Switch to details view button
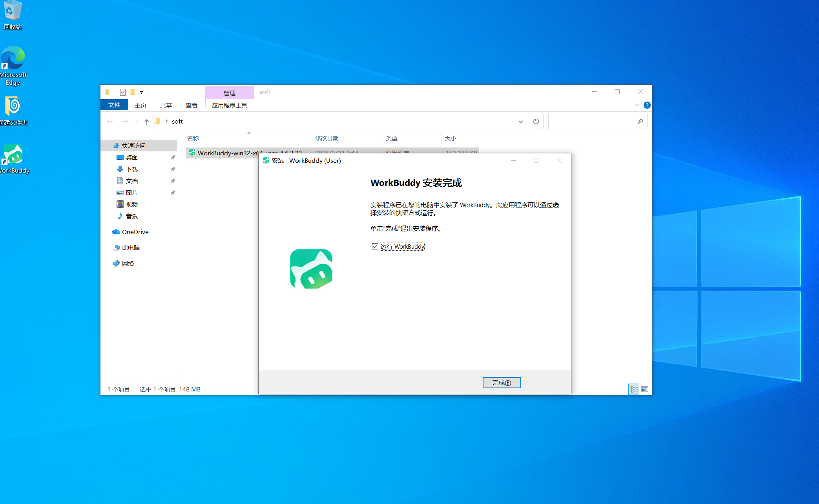This screenshot has width=819, height=504. pos(634,389)
